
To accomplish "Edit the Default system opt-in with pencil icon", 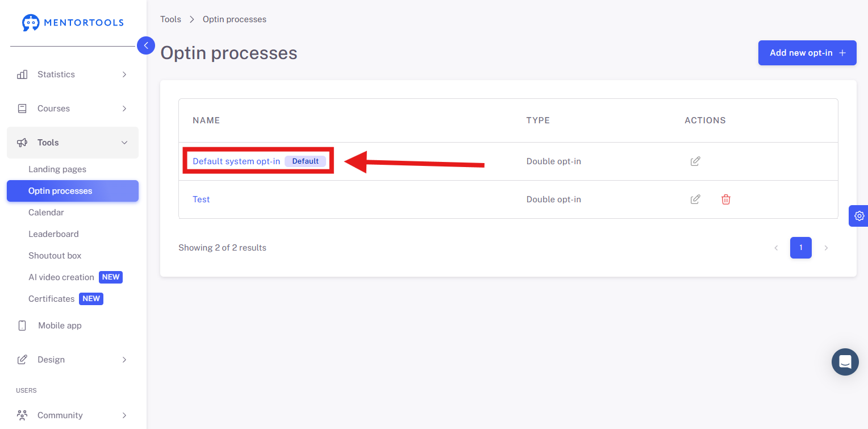I will pos(695,161).
